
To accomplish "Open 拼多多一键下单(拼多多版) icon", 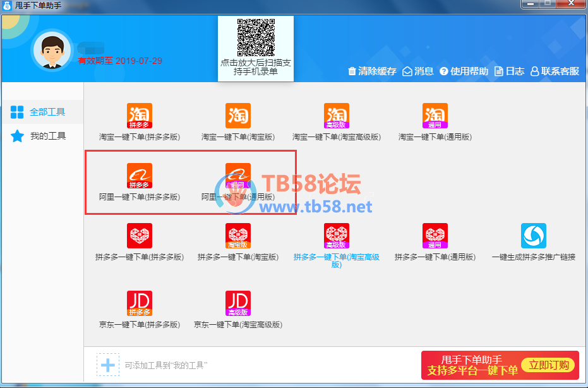I will click(140, 236).
